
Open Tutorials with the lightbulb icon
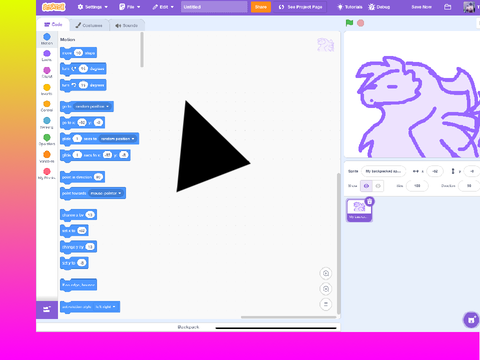click(350, 7)
